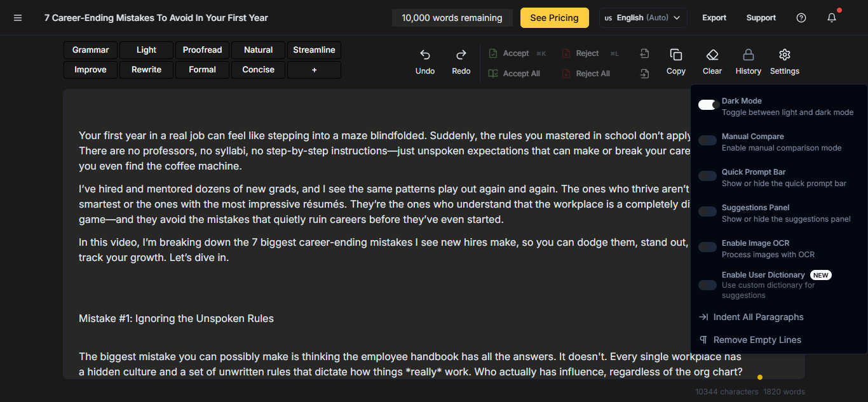The image size is (868, 402).
Task: Select Indent All Paragraphs option
Action: (758, 317)
